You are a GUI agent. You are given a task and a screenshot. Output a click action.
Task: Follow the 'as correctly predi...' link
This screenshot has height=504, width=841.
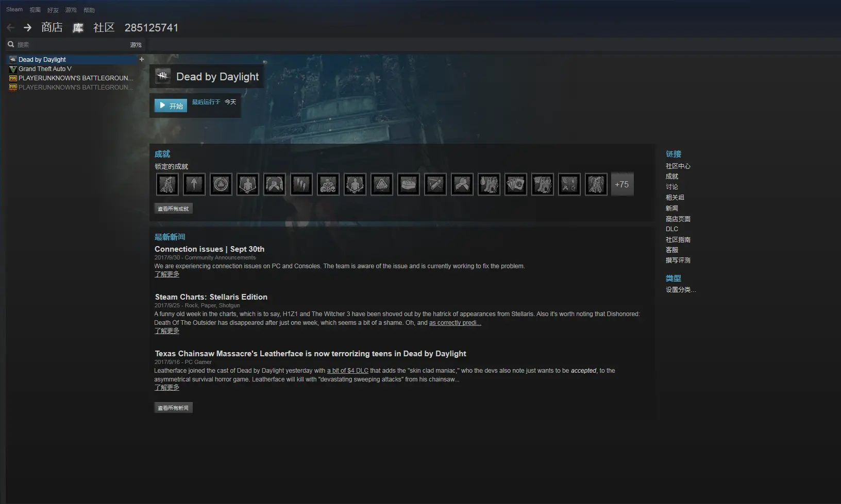coord(455,323)
